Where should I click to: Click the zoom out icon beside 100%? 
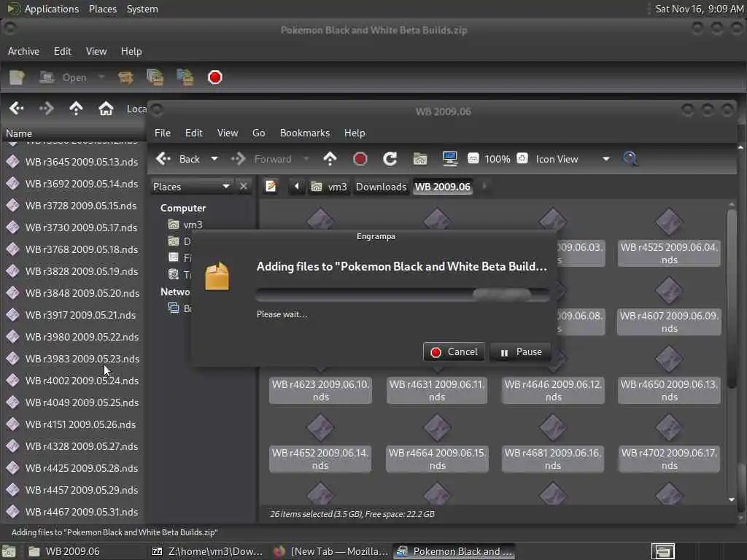473,158
